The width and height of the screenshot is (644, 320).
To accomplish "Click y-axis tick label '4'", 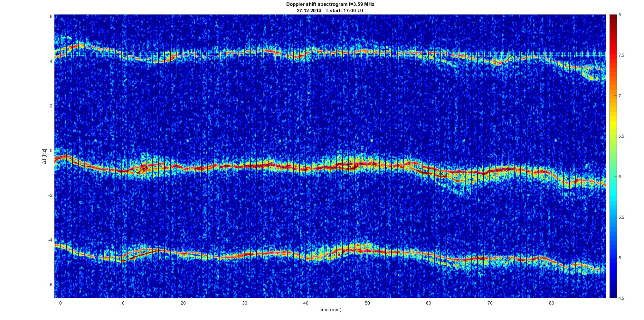I will (x=51, y=61).
